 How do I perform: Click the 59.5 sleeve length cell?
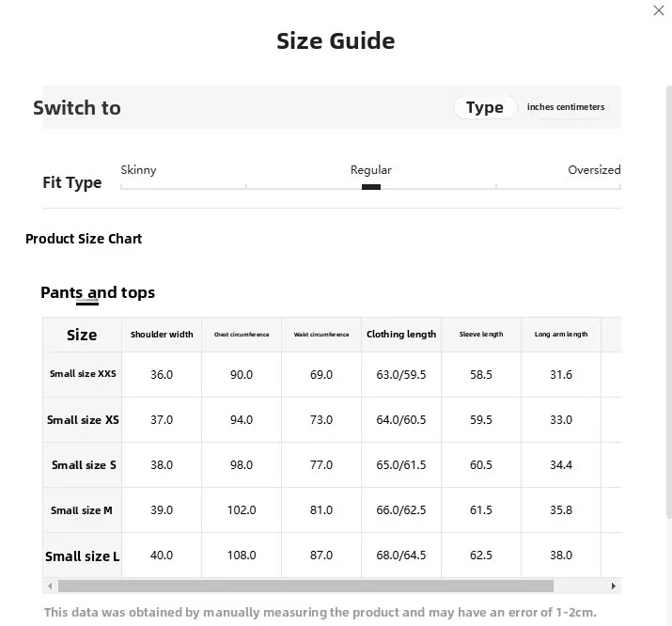pyautogui.click(x=481, y=420)
